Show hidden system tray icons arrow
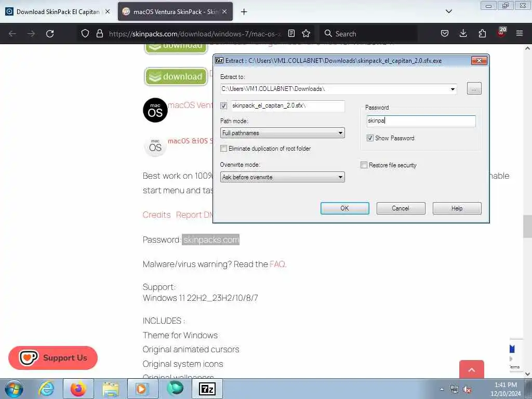The image size is (532, 399). coord(442,390)
